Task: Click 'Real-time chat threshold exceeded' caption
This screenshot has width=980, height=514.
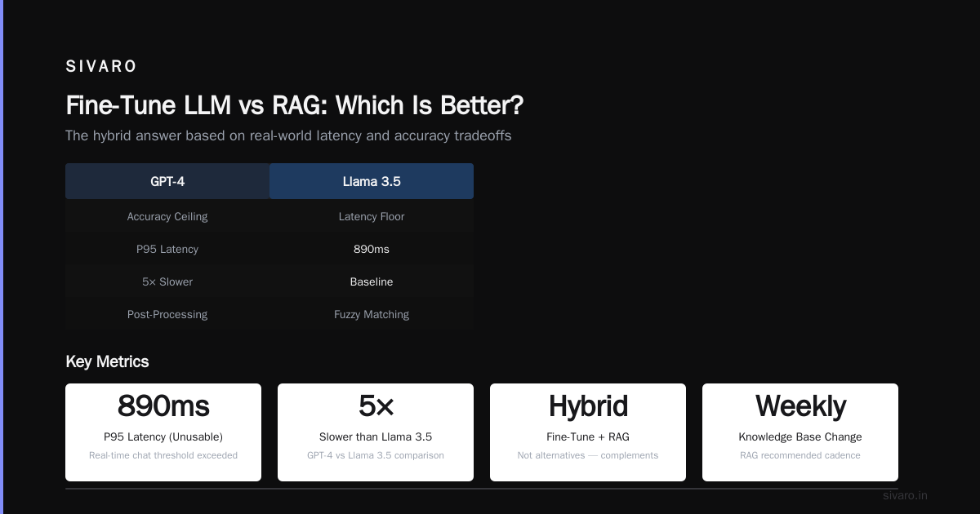Action: point(163,455)
